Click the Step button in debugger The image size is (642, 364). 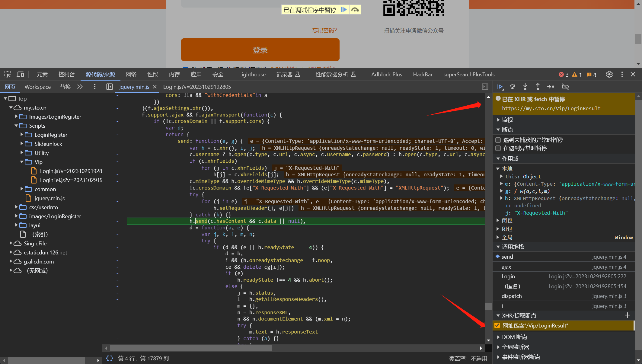[x=551, y=87]
